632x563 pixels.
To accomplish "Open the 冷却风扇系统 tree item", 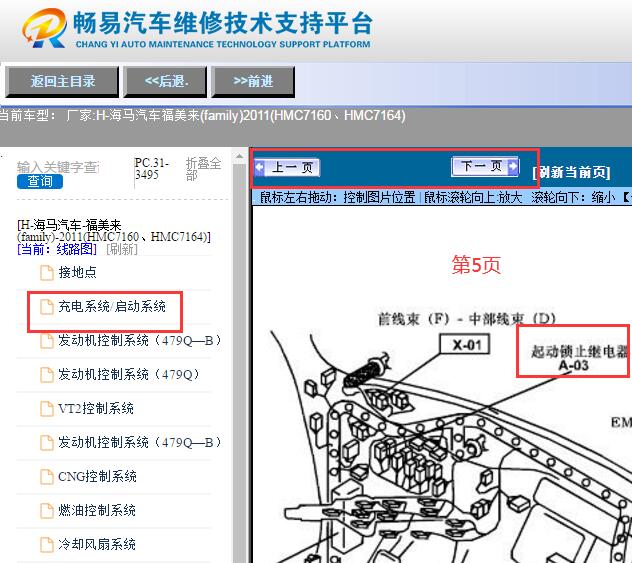I will [x=97, y=544].
